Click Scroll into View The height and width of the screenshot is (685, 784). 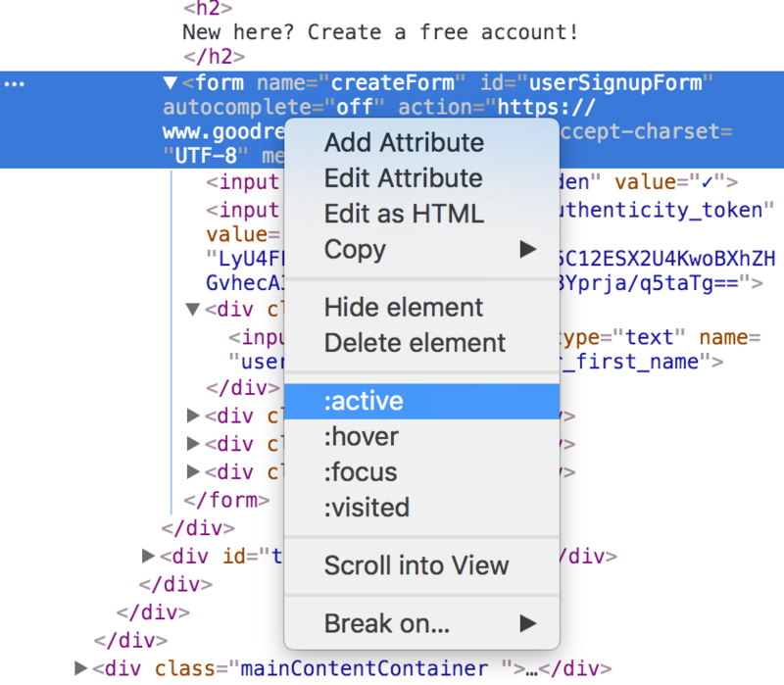pyautogui.click(x=416, y=566)
